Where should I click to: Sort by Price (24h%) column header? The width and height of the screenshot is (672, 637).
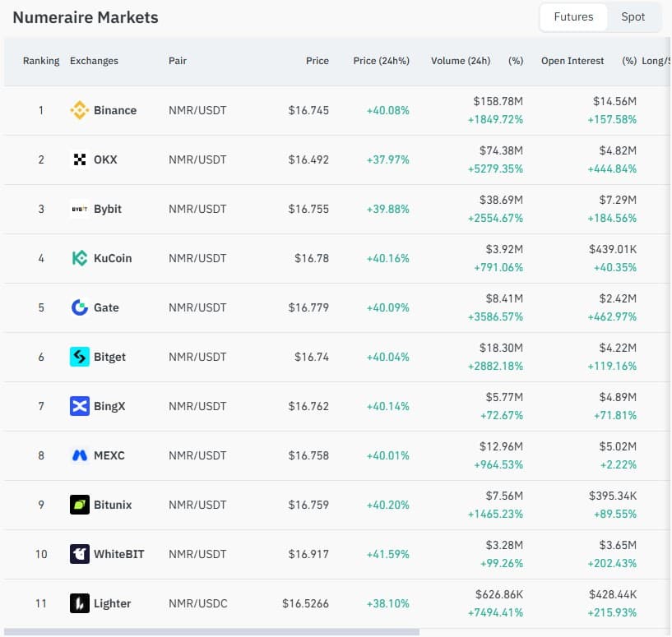point(381,61)
